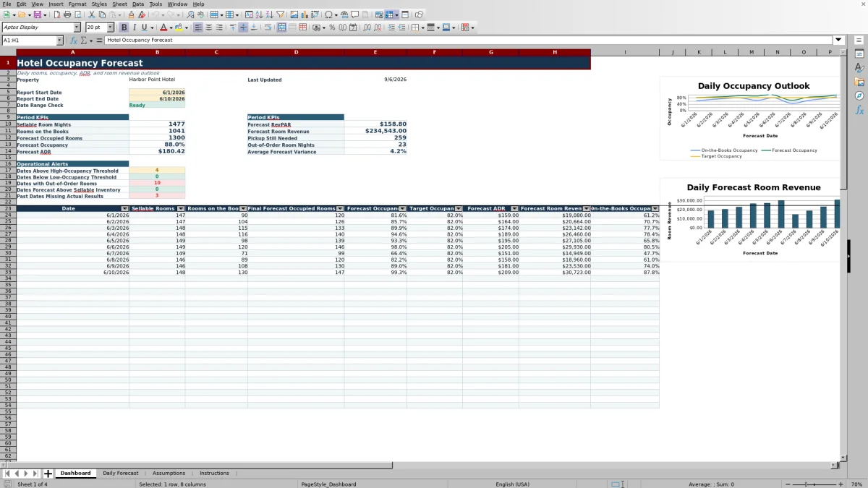
Task: Toggle Center Vertically alignment
Action: coord(243,27)
